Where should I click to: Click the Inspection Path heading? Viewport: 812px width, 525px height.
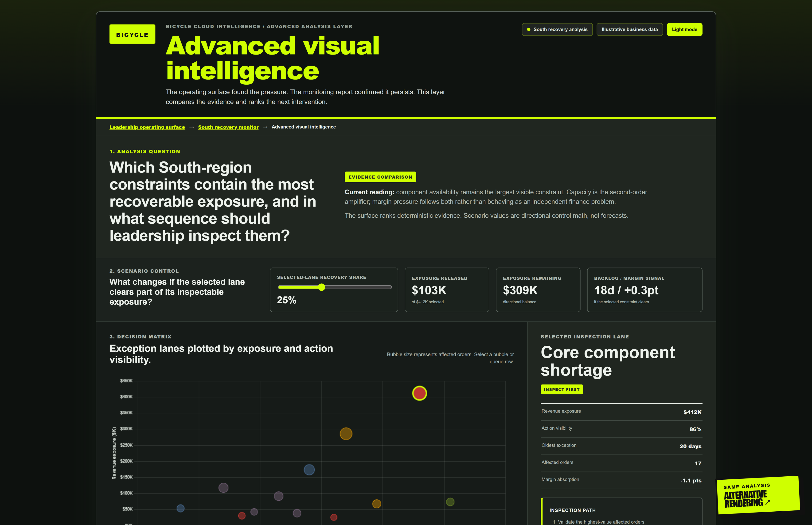[572, 510]
